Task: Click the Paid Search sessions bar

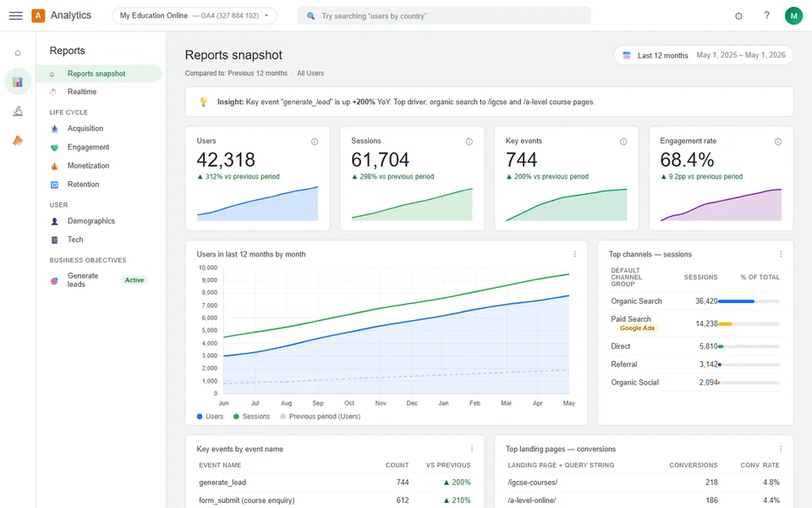Action: tap(749, 324)
